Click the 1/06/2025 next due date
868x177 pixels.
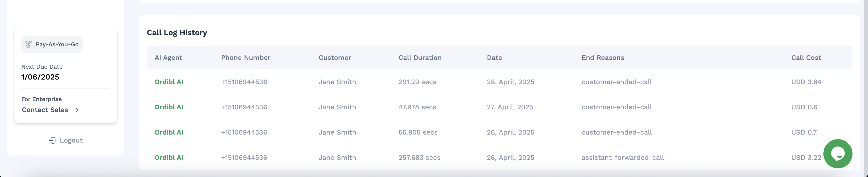(40, 77)
